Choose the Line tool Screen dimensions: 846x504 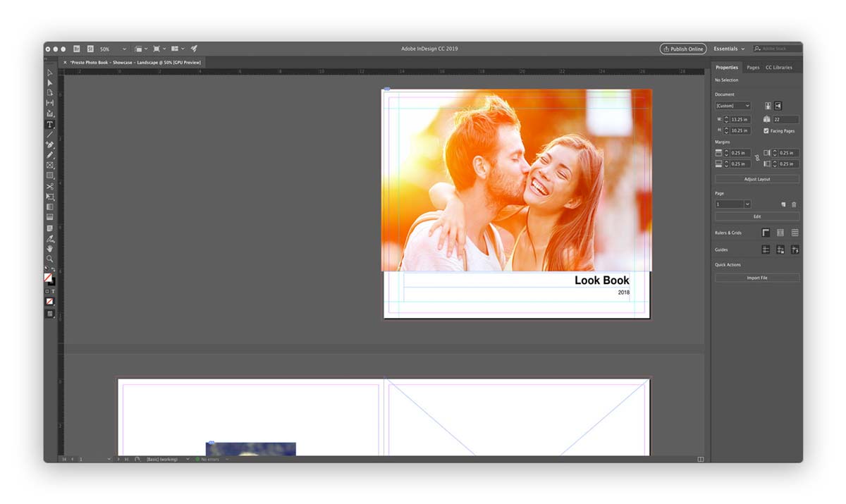(x=50, y=134)
